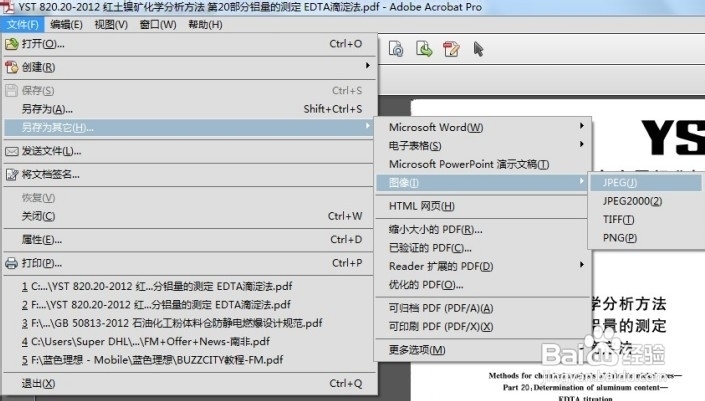The width and height of the screenshot is (705, 401).
Task: Expand Microsoft Word(W) submenu arrow
Action: click(x=582, y=126)
